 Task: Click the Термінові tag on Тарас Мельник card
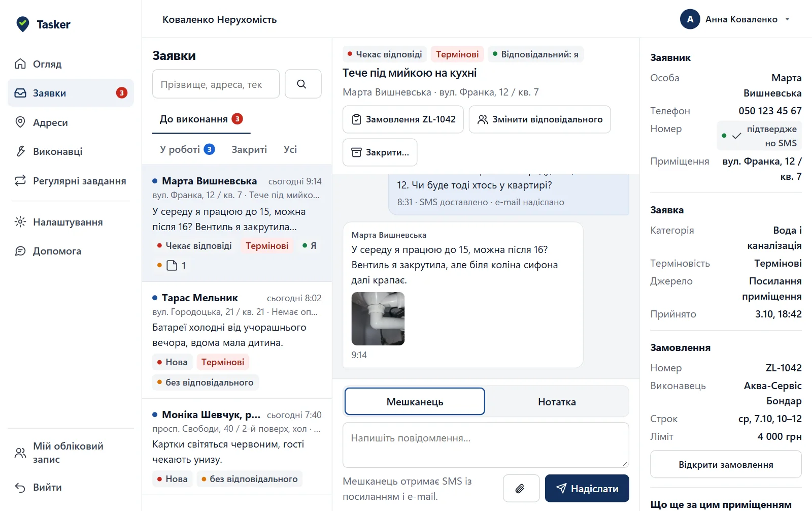[x=223, y=362]
